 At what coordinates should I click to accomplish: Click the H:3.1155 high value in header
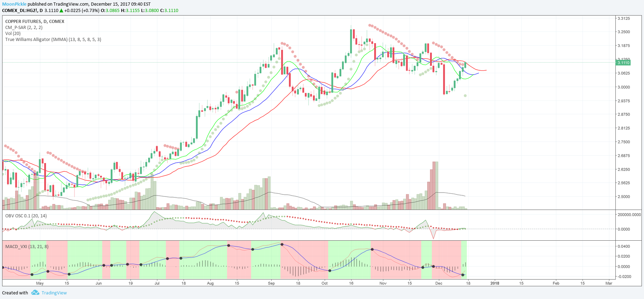click(x=130, y=10)
